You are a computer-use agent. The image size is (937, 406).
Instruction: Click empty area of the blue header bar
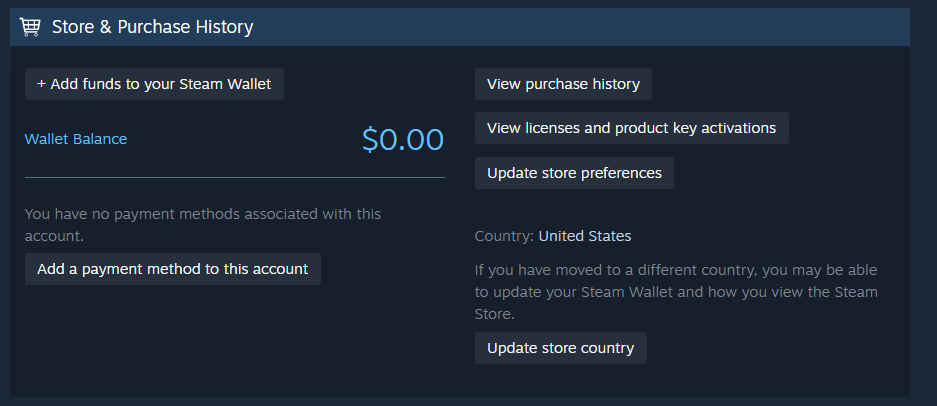pos(600,27)
